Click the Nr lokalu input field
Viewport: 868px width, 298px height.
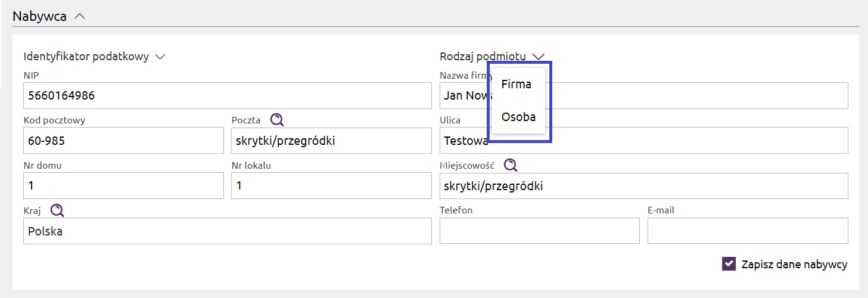click(x=331, y=186)
